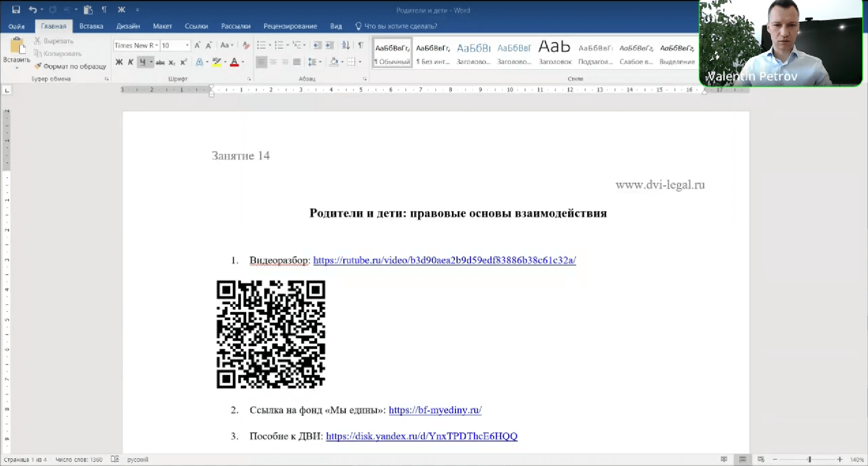The image size is (868, 466).
Task: Open the Рецензирование tab
Action: click(x=290, y=26)
